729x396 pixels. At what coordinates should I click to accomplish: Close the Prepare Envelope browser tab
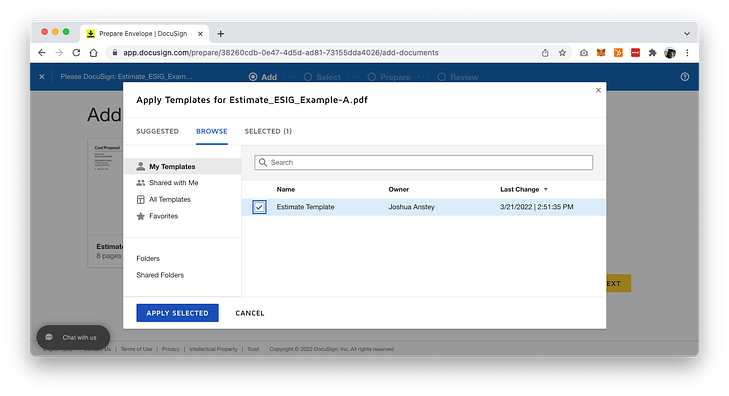(200, 33)
